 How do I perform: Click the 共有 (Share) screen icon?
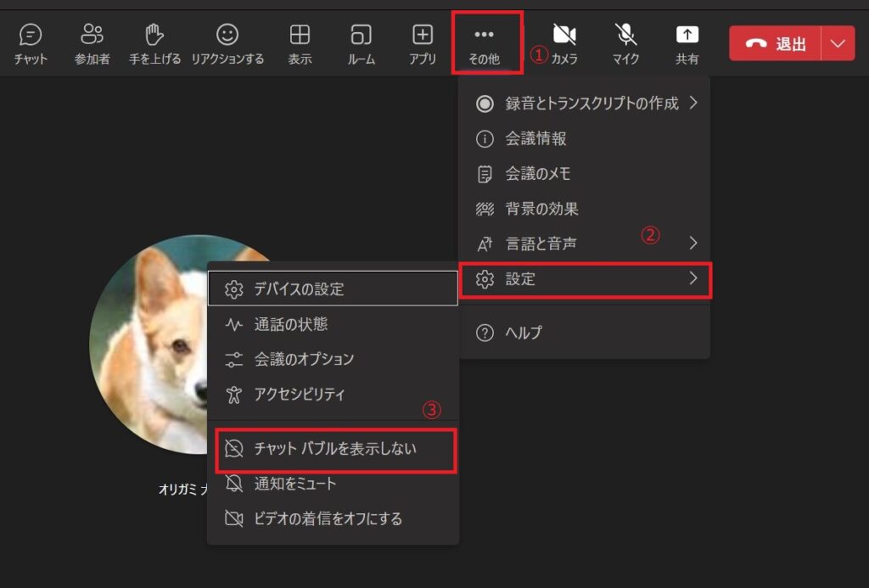coord(687,35)
